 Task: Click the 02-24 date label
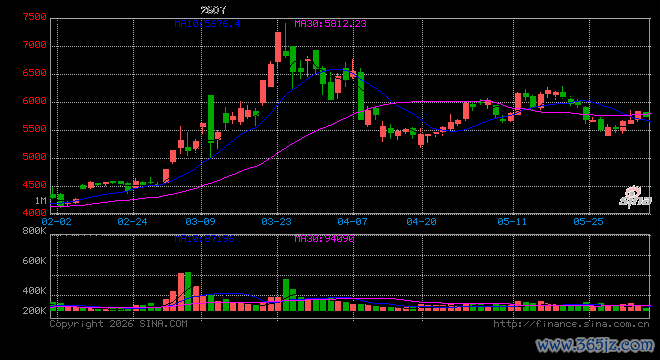pyautogui.click(x=132, y=221)
